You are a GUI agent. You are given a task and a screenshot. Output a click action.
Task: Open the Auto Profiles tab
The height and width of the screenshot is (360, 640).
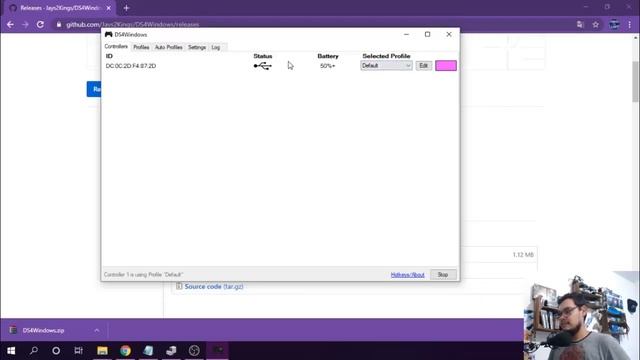[x=169, y=47]
